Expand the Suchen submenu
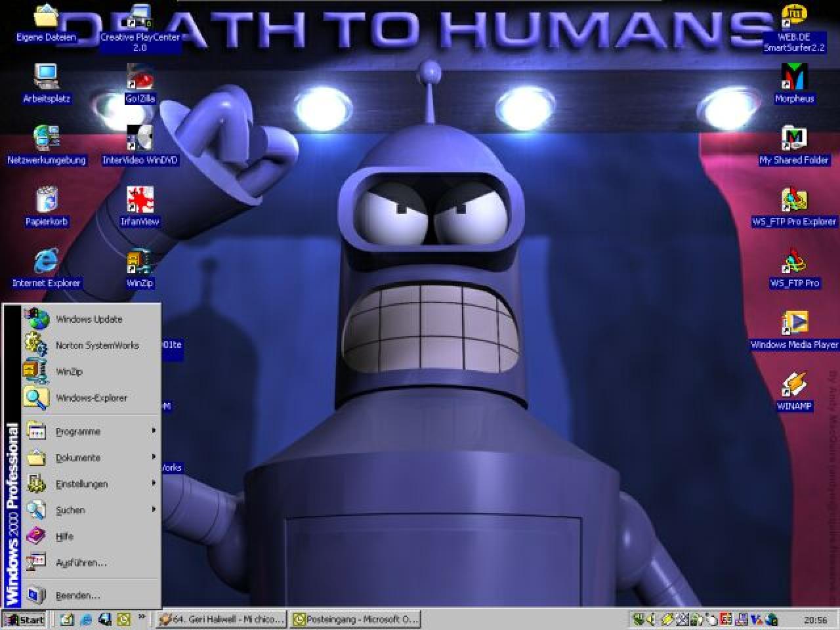 (91, 510)
